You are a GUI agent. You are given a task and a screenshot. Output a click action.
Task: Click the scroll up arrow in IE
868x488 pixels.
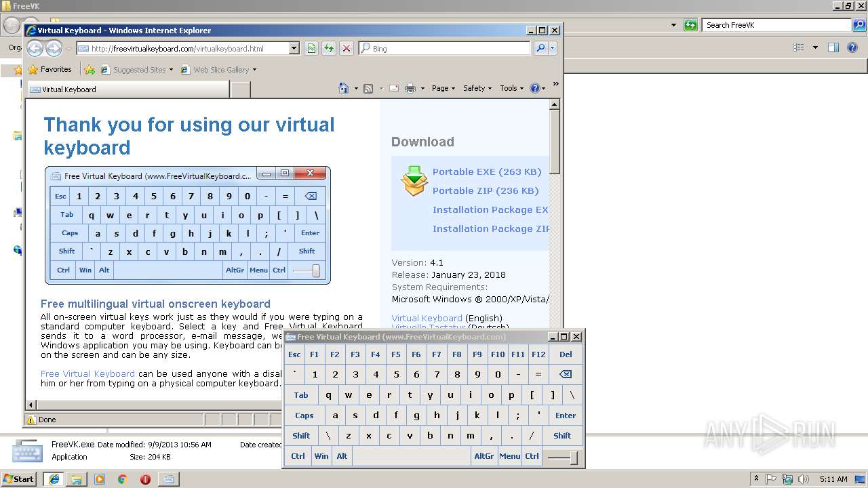point(555,104)
